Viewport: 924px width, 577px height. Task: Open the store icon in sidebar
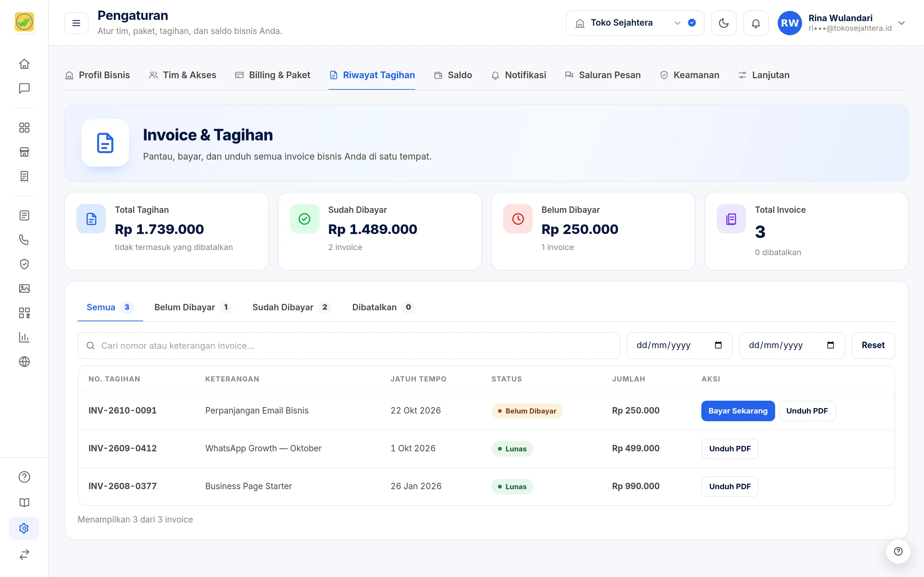(x=24, y=152)
